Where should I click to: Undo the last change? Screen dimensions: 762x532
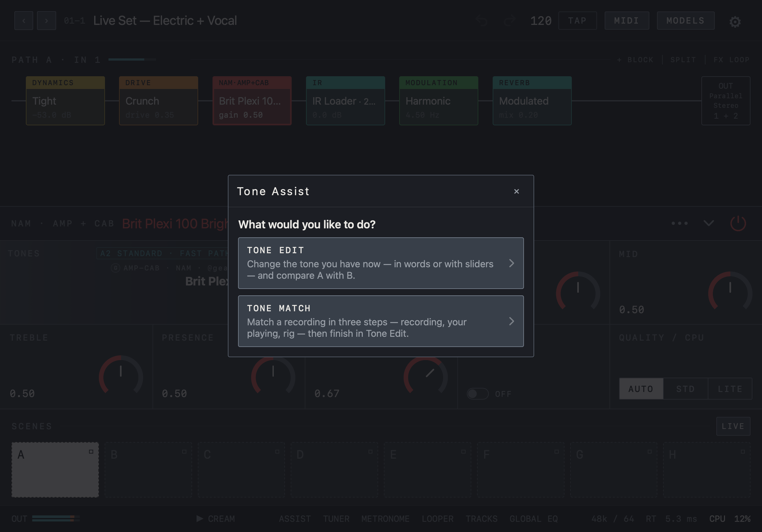[x=482, y=20]
